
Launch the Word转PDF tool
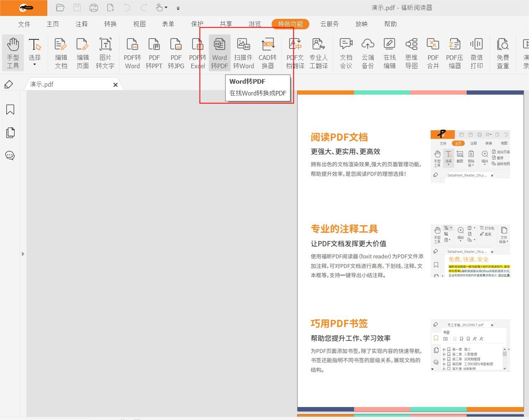pyautogui.click(x=219, y=52)
